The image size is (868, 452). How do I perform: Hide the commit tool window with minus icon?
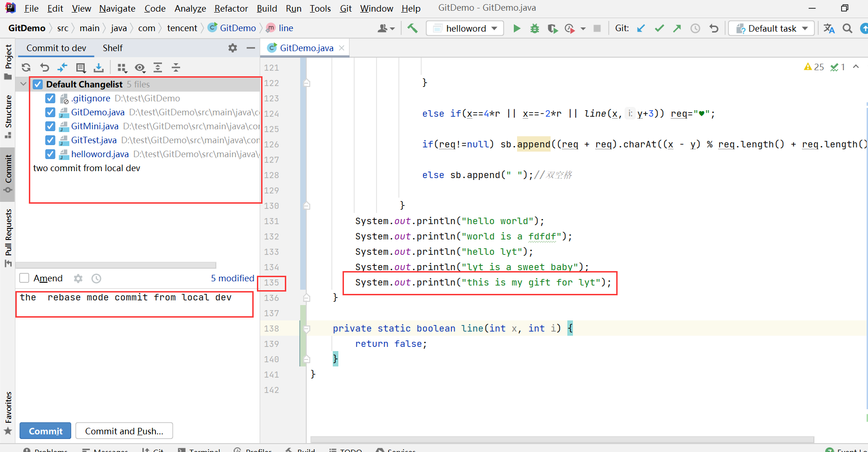(251, 48)
